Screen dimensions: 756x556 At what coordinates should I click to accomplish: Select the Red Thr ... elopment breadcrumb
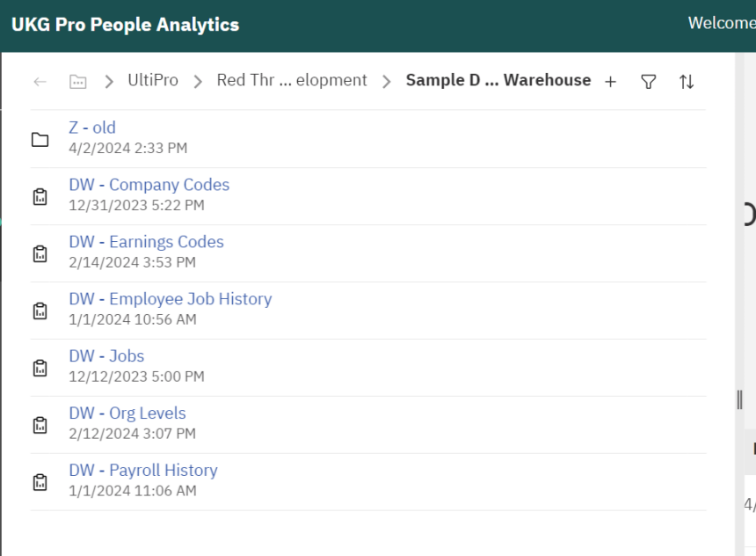tap(292, 79)
